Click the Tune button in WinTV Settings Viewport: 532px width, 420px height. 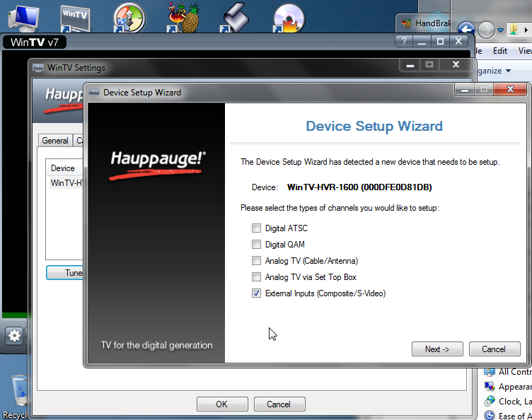[65, 273]
